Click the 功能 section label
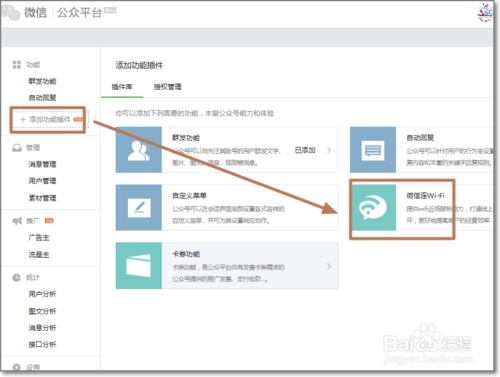500x377 pixels. pyautogui.click(x=33, y=65)
